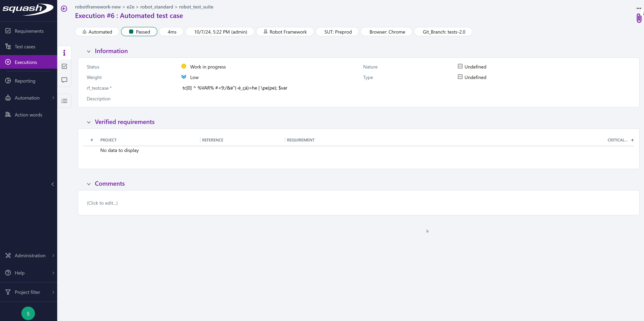Open Test cases from the sidebar

pyautogui.click(x=25, y=46)
